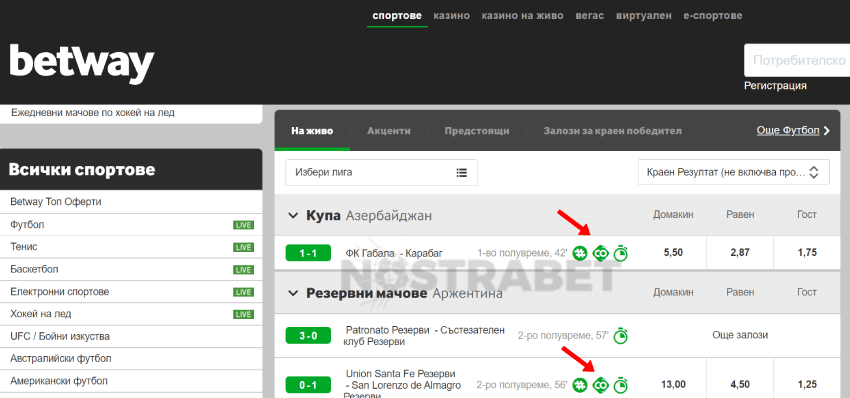Select the На живо tab
Screen dimensions: 850x398
[x=312, y=131]
